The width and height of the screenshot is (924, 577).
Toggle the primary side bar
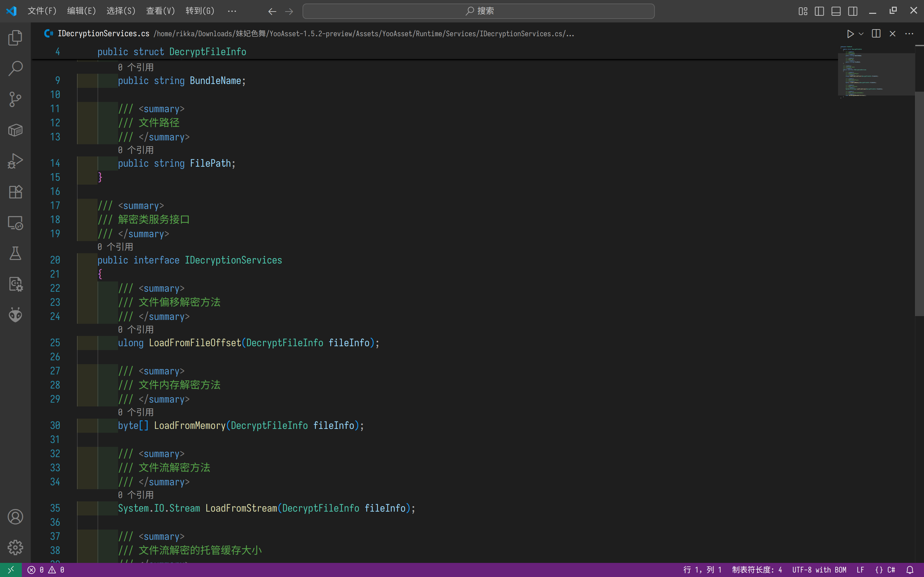[x=819, y=11]
